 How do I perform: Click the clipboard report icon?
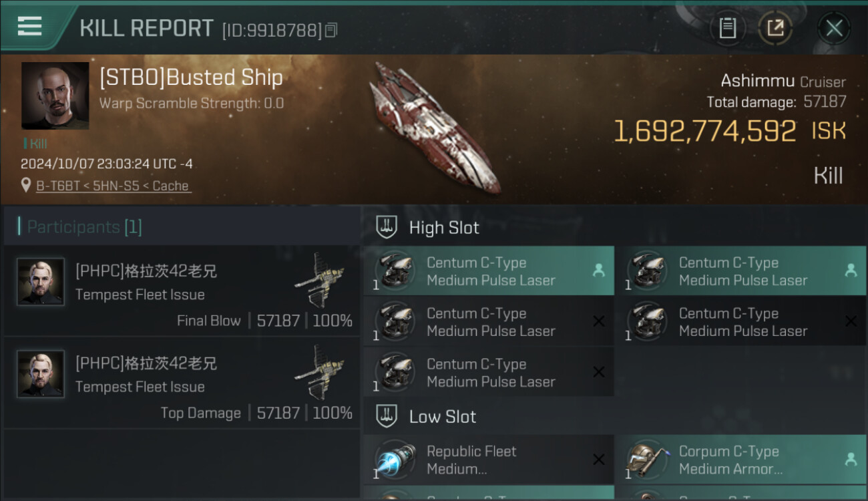pyautogui.click(x=727, y=28)
